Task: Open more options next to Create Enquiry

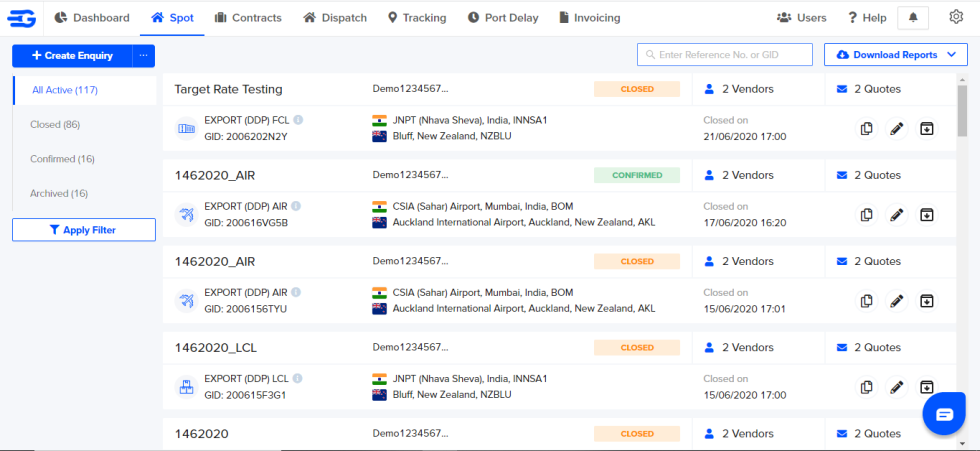Action: pos(143,56)
